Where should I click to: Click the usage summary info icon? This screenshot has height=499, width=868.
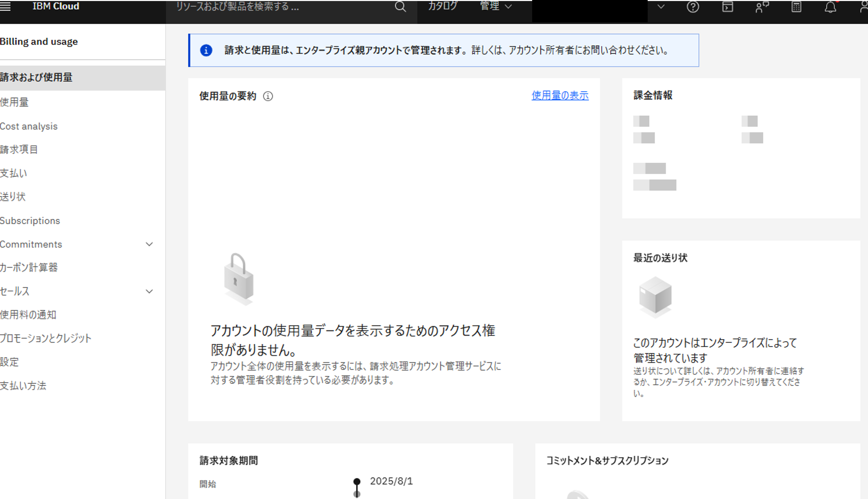click(x=268, y=96)
